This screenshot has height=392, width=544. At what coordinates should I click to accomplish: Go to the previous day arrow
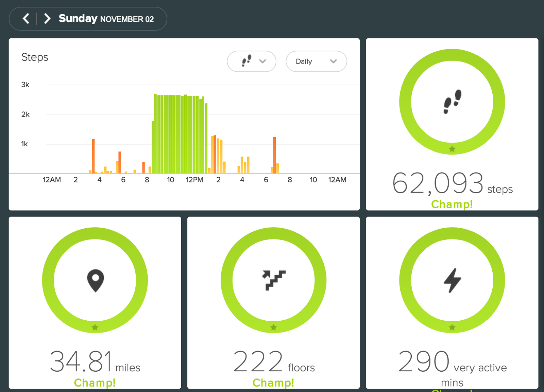(x=26, y=18)
